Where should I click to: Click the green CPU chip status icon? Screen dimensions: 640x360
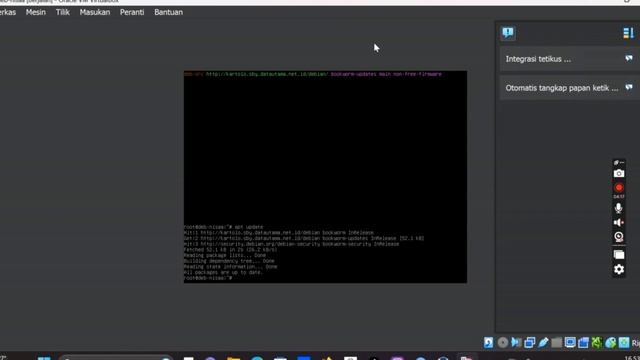[597, 343]
